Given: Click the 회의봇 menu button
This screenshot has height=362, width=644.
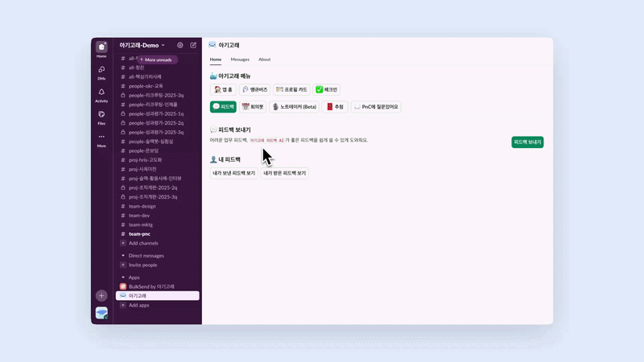Looking at the screenshot, I should point(253,107).
